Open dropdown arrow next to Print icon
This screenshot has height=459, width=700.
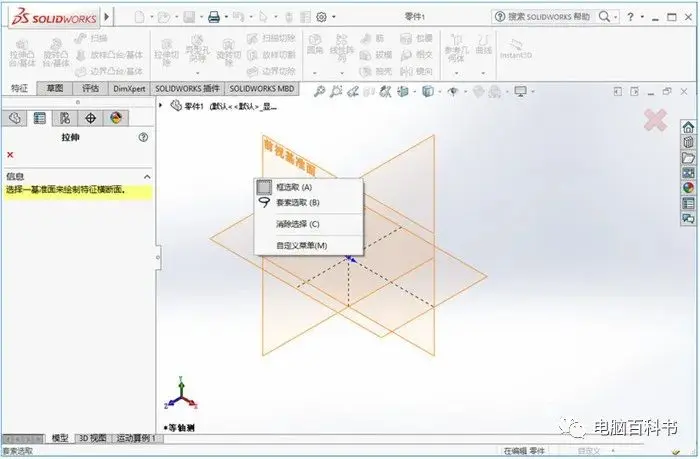[226, 17]
